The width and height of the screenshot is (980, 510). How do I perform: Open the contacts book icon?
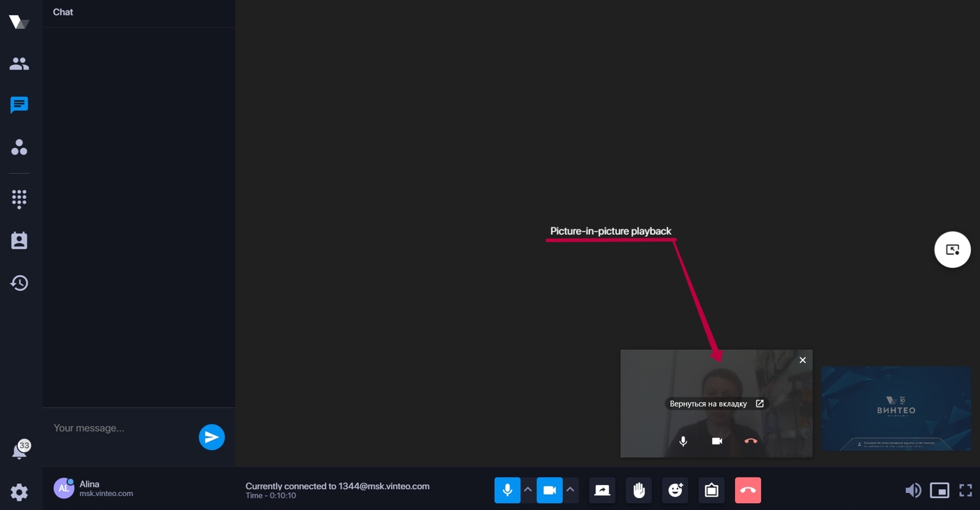click(19, 240)
